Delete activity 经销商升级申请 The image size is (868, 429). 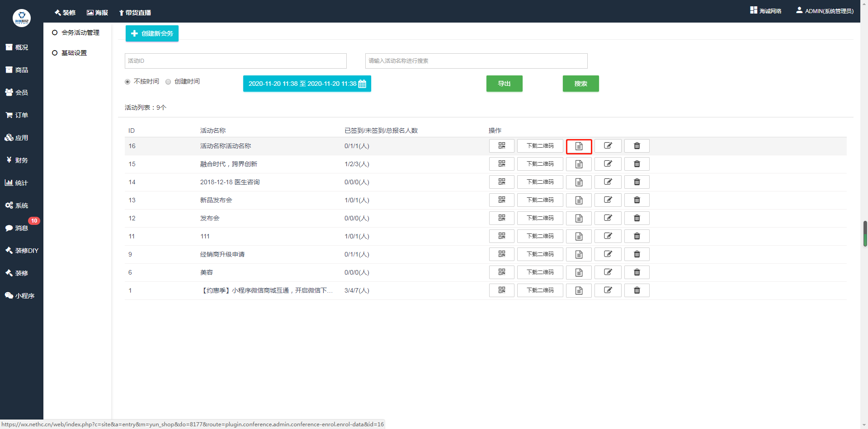(x=637, y=254)
